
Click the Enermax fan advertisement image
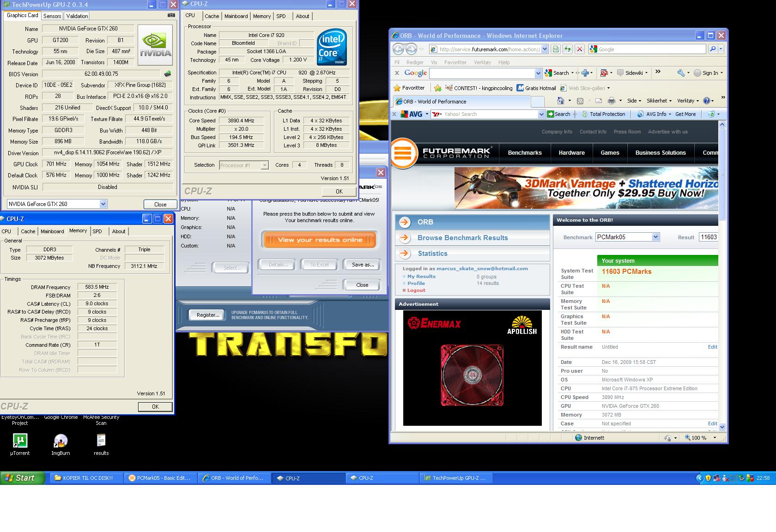472,368
